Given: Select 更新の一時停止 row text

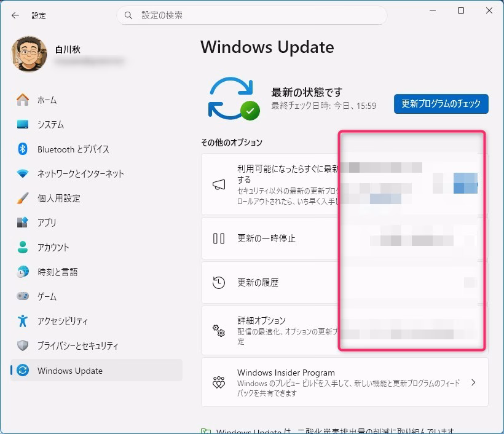Looking at the screenshot, I should coord(266,239).
